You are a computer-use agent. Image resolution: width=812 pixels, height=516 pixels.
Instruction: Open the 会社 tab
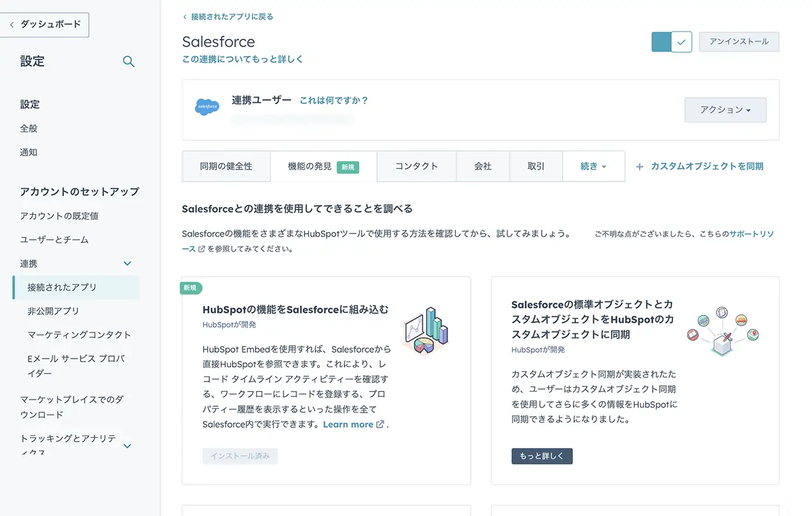coord(483,166)
